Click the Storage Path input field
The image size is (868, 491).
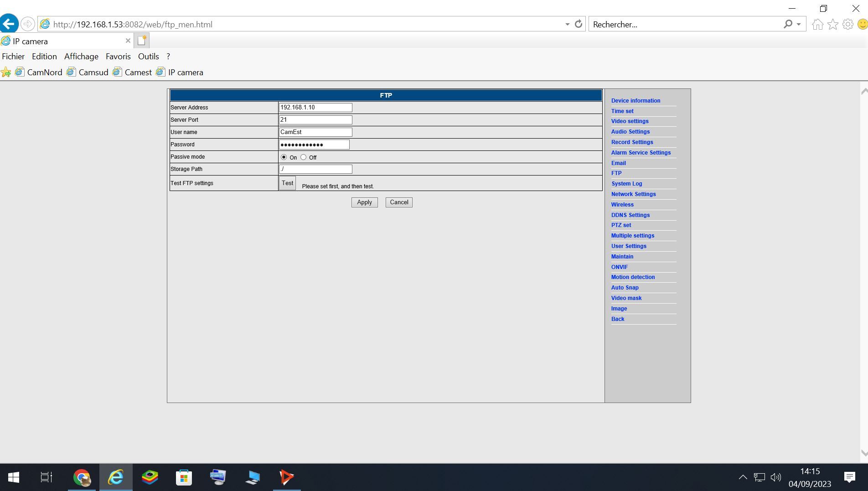[315, 169]
